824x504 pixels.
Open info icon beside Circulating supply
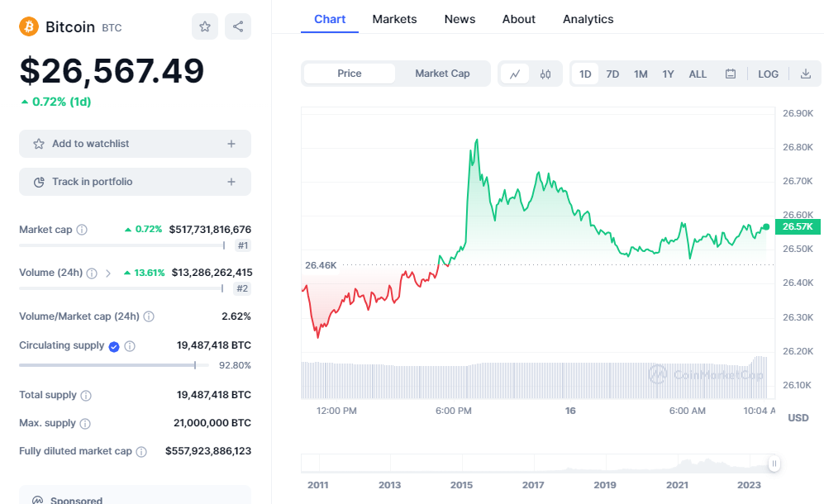click(x=130, y=346)
